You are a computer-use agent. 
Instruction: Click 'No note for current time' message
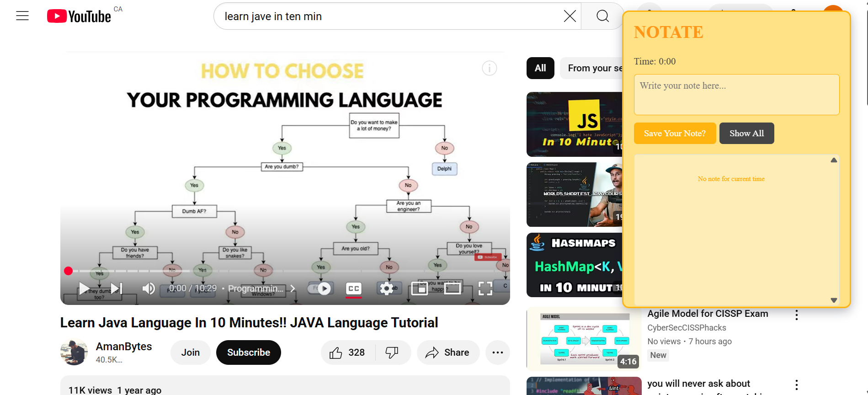click(x=731, y=179)
